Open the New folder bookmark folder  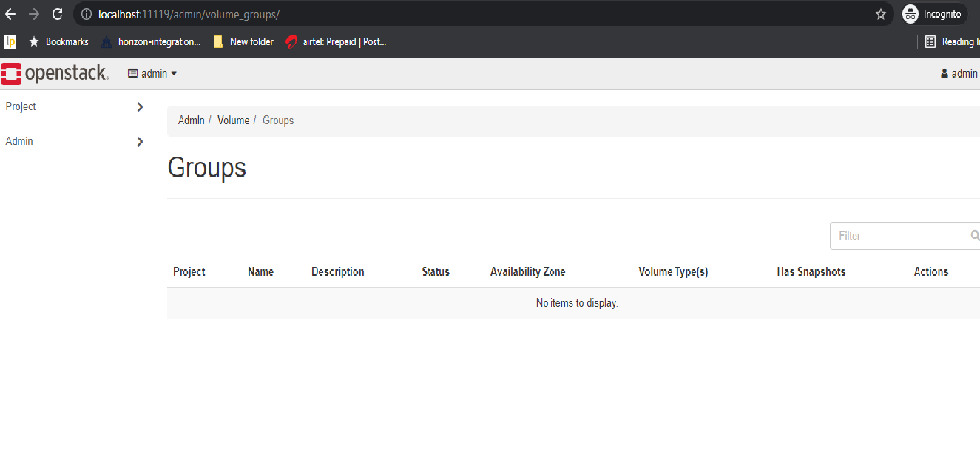click(x=243, y=42)
